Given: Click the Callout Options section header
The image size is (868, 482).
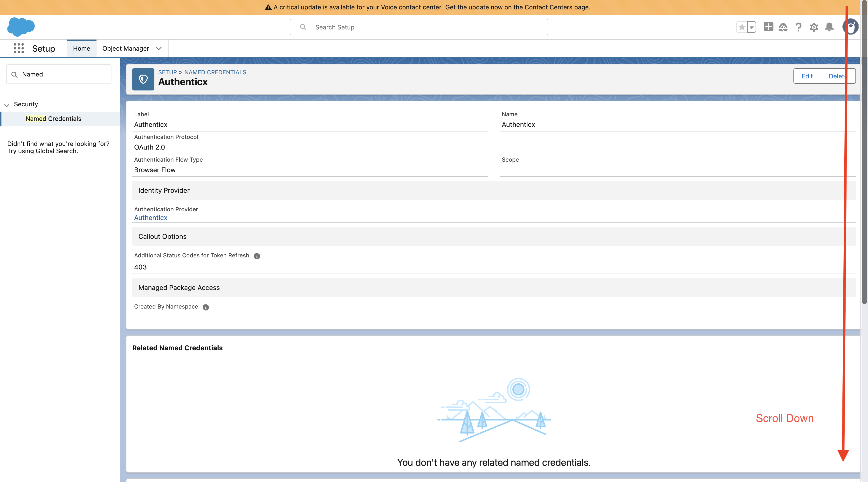Looking at the screenshot, I should pos(494,237).
